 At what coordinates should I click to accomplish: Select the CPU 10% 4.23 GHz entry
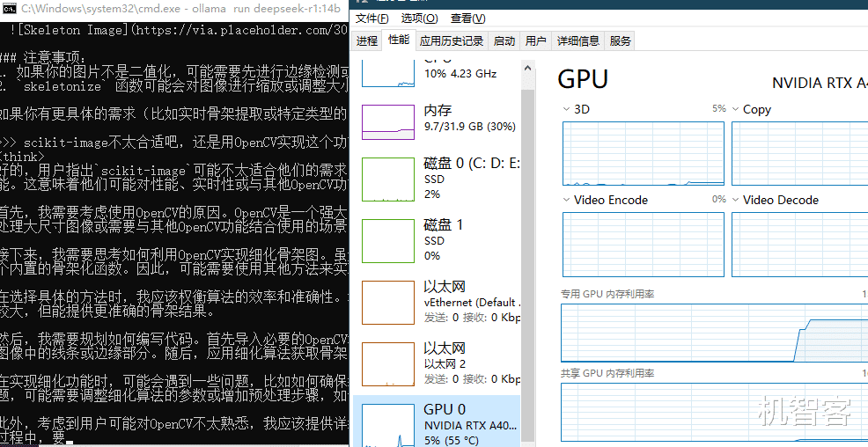pyautogui.click(x=437, y=74)
